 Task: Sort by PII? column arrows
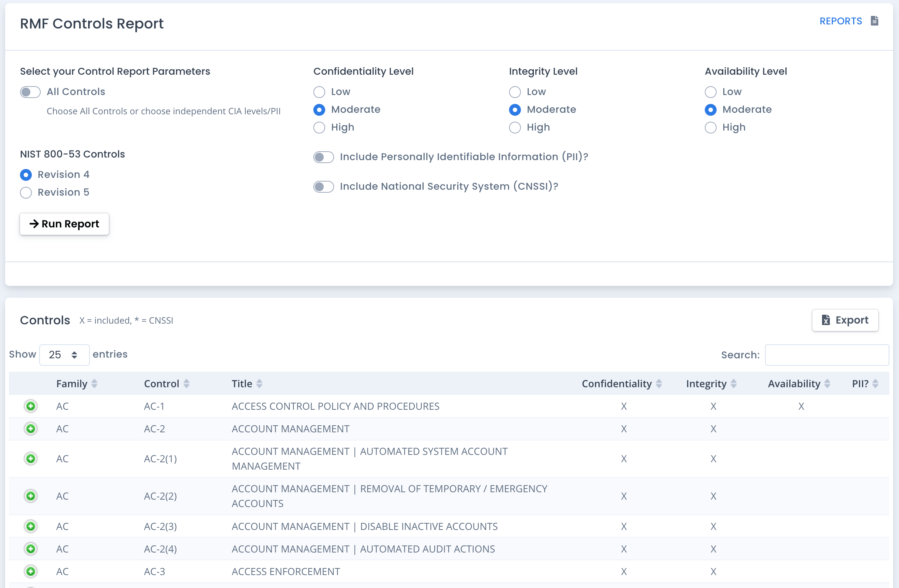point(875,384)
